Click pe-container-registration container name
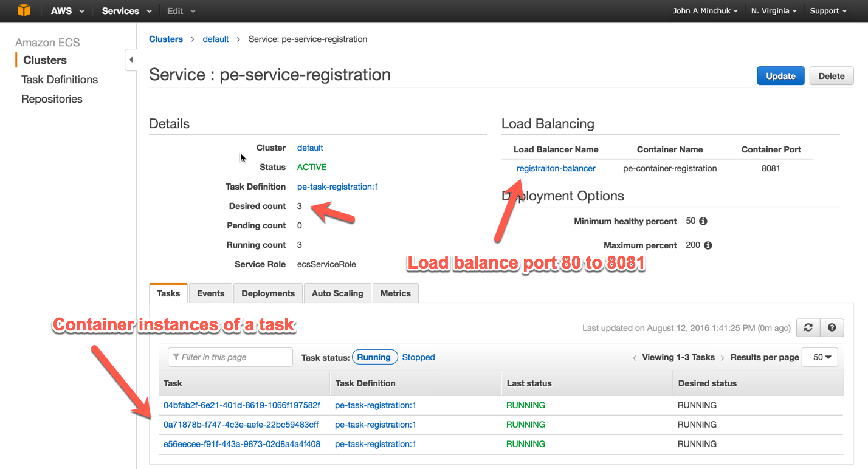 pyautogui.click(x=670, y=168)
